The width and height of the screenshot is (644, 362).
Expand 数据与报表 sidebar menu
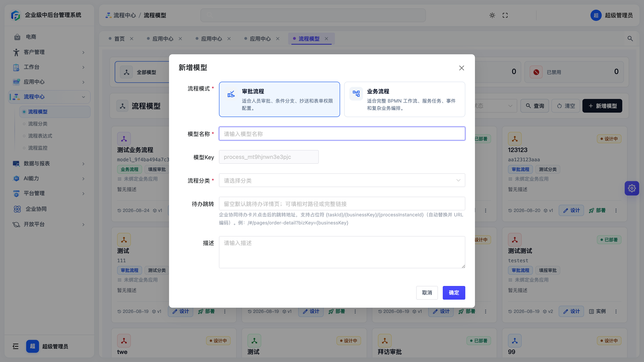coord(49,164)
